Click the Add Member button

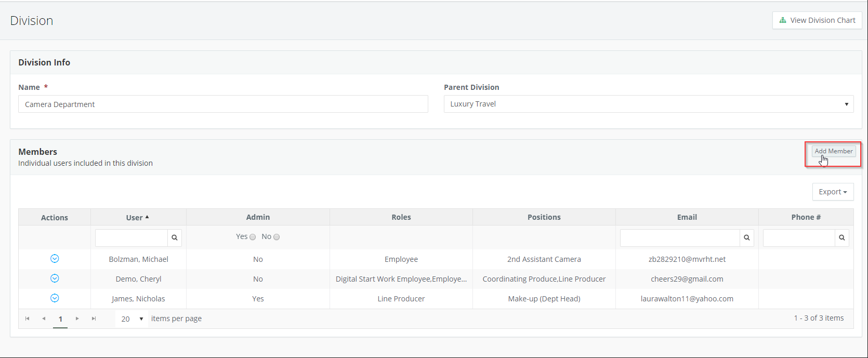pyautogui.click(x=833, y=151)
